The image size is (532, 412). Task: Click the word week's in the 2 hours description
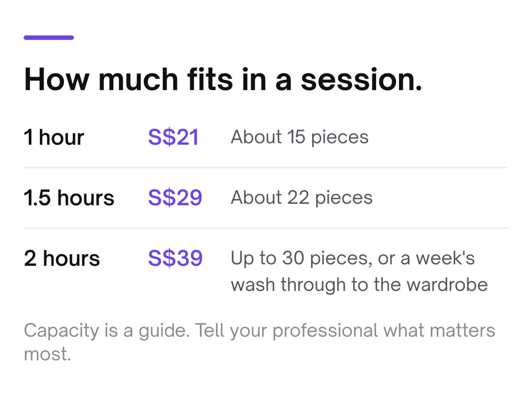point(445,258)
